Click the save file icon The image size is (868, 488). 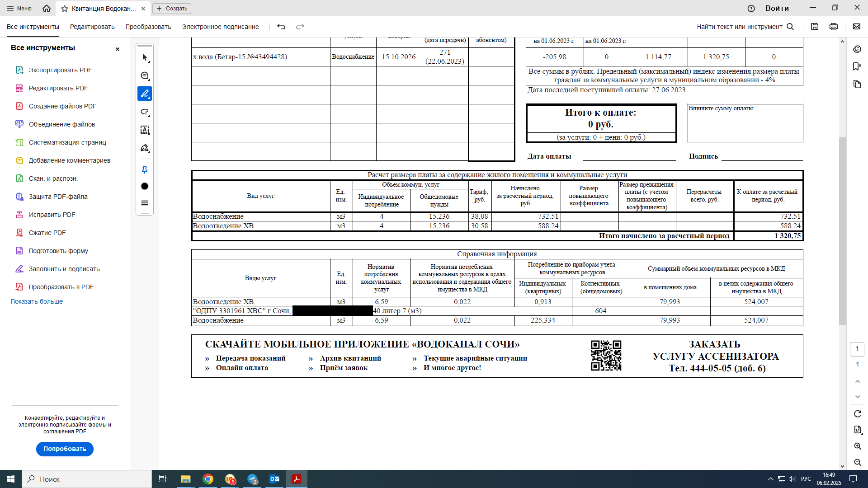pyautogui.click(x=815, y=27)
